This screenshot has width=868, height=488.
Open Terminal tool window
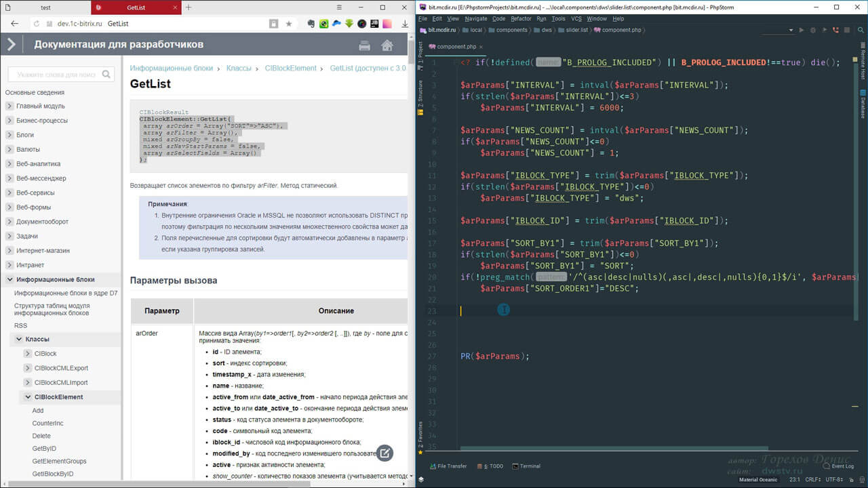(x=526, y=466)
